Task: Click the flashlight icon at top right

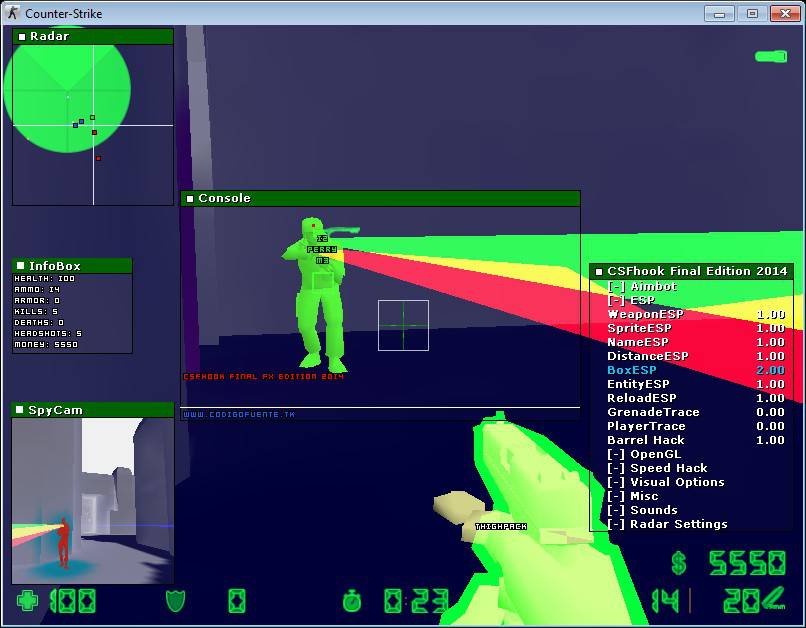Action: click(770, 56)
